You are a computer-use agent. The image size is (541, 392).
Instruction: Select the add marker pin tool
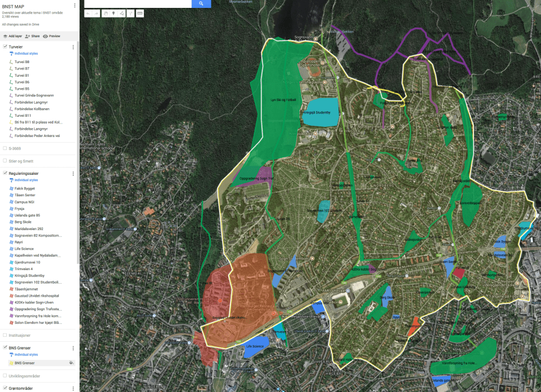[113, 13]
